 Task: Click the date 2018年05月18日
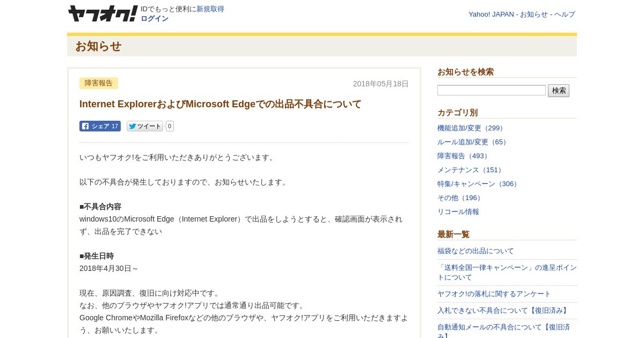[x=381, y=84]
